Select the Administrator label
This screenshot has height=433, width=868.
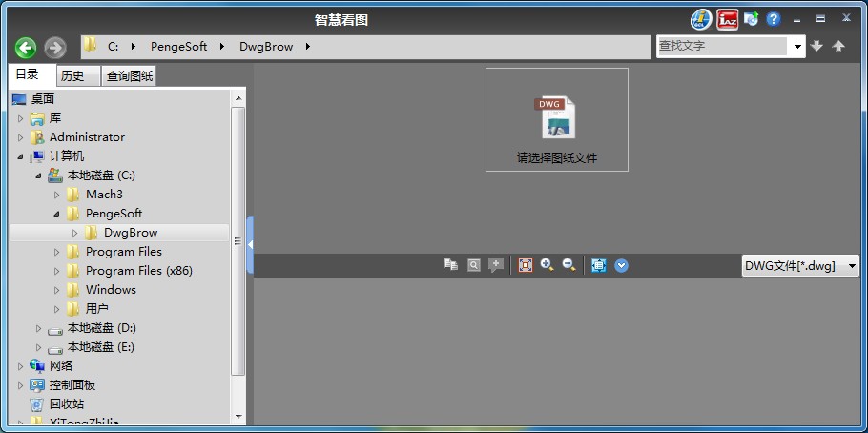87,136
